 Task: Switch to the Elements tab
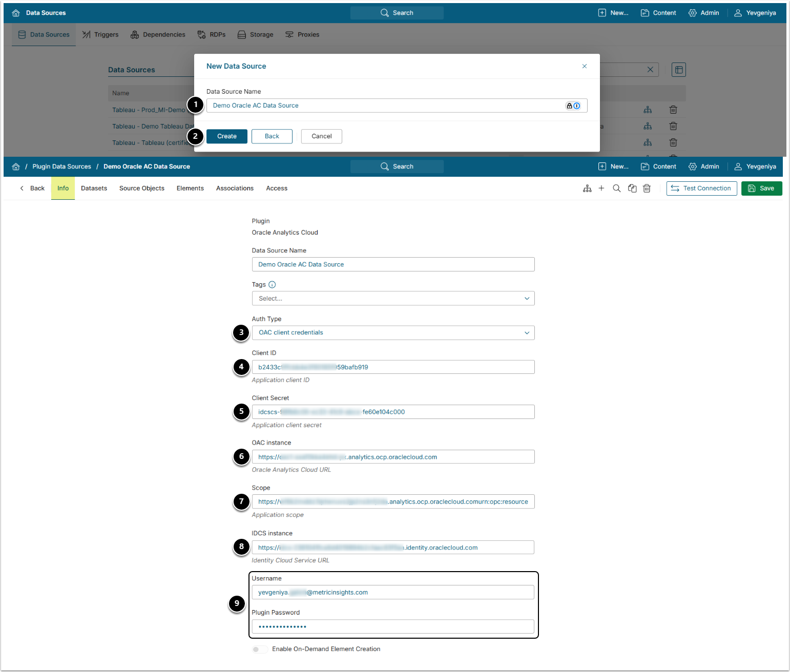click(x=190, y=188)
